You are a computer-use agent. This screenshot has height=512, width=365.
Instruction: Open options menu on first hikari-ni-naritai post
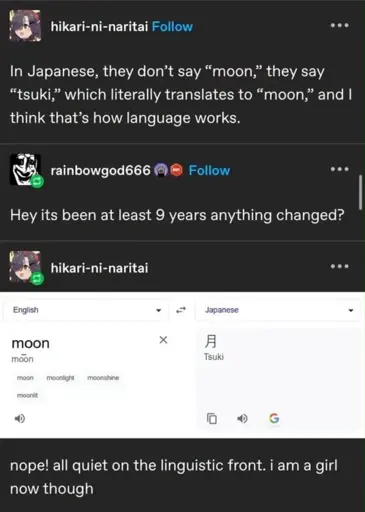[339, 25]
